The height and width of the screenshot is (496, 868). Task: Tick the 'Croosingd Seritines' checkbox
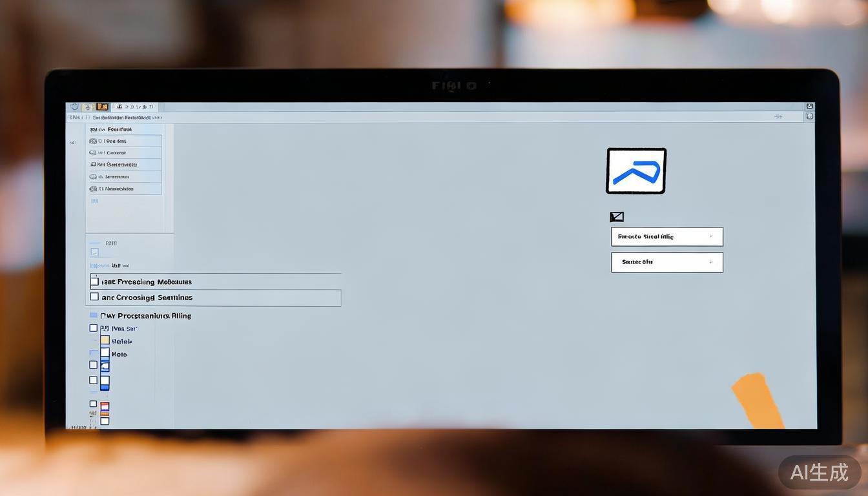95,297
